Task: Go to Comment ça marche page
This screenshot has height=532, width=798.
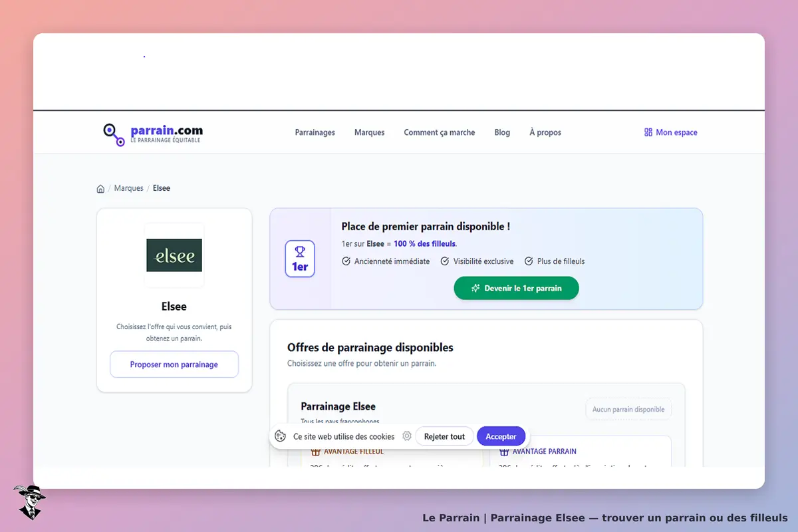Action: (x=440, y=132)
